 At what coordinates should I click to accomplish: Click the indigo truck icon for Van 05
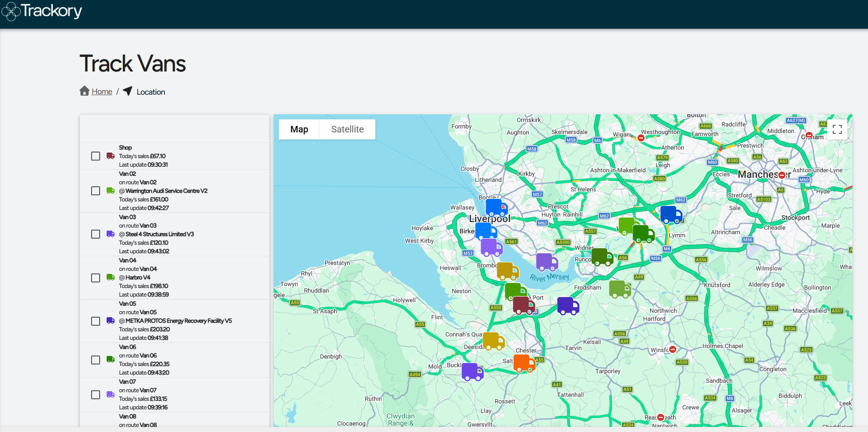click(x=111, y=321)
